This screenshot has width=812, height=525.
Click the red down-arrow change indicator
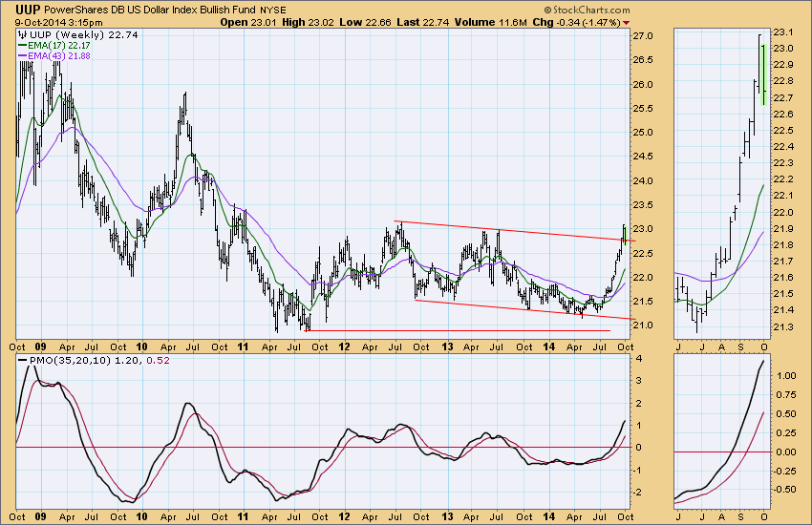click(x=626, y=23)
